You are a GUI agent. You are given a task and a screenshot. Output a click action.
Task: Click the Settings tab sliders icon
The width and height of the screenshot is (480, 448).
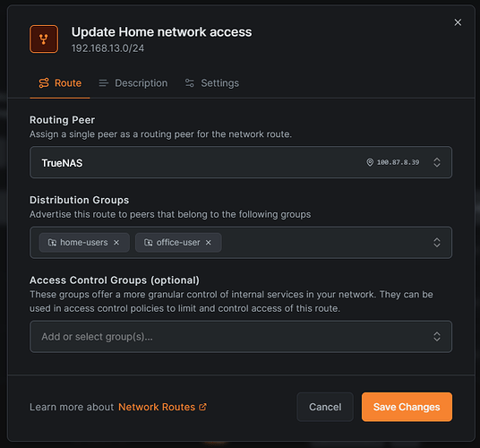click(x=190, y=83)
